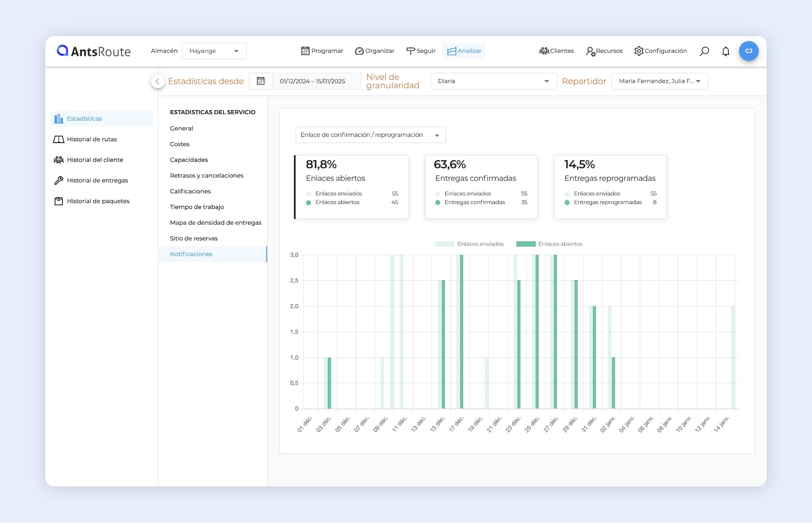Toggle Enlaces abiertos legend series
This screenshot has width=812, height=523.
pos(549,244)
